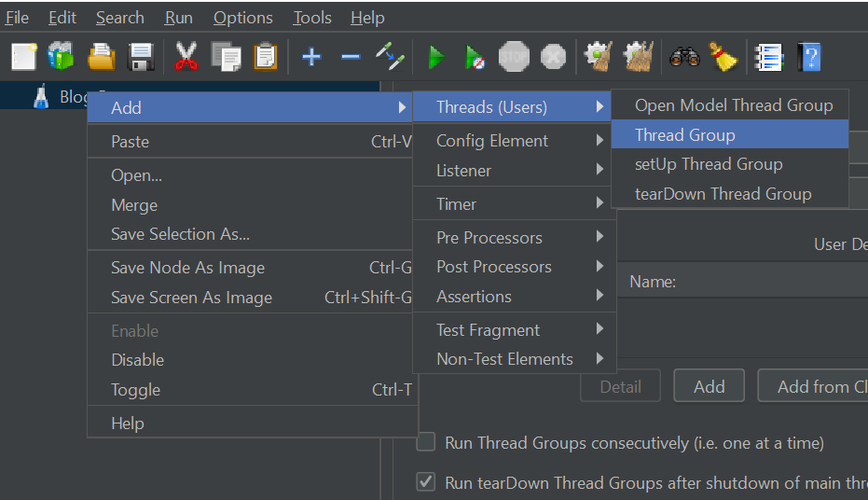This screenshot has height=500, width=868.
Task: Select Thread Group from submenu
Action: pyautogui.click(x=730, y=134)
